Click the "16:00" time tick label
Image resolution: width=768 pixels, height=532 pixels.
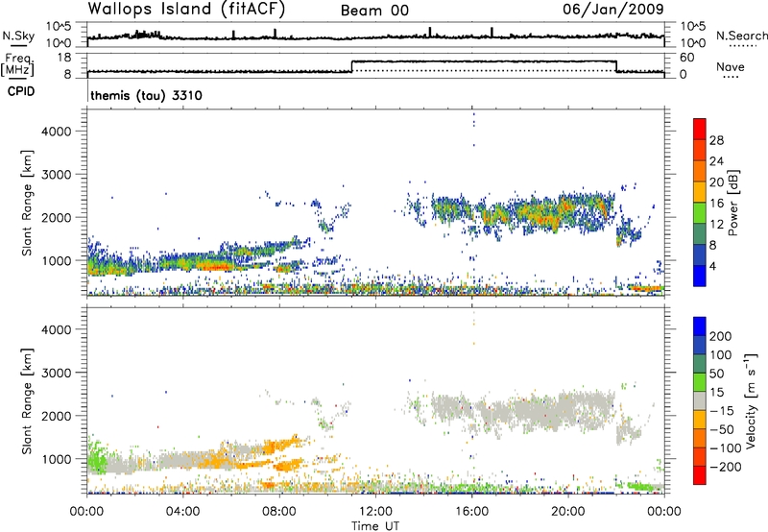tap(471, 512)
